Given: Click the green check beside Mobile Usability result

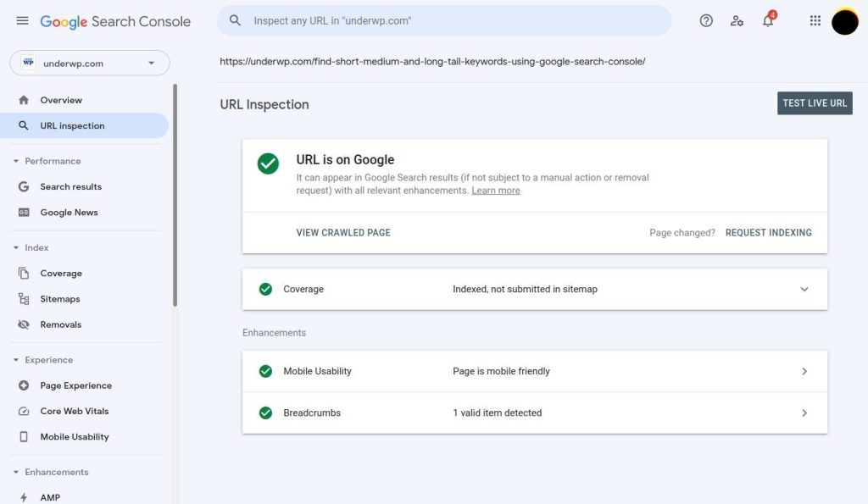Looking at the screenshot, I should [265, 371].
